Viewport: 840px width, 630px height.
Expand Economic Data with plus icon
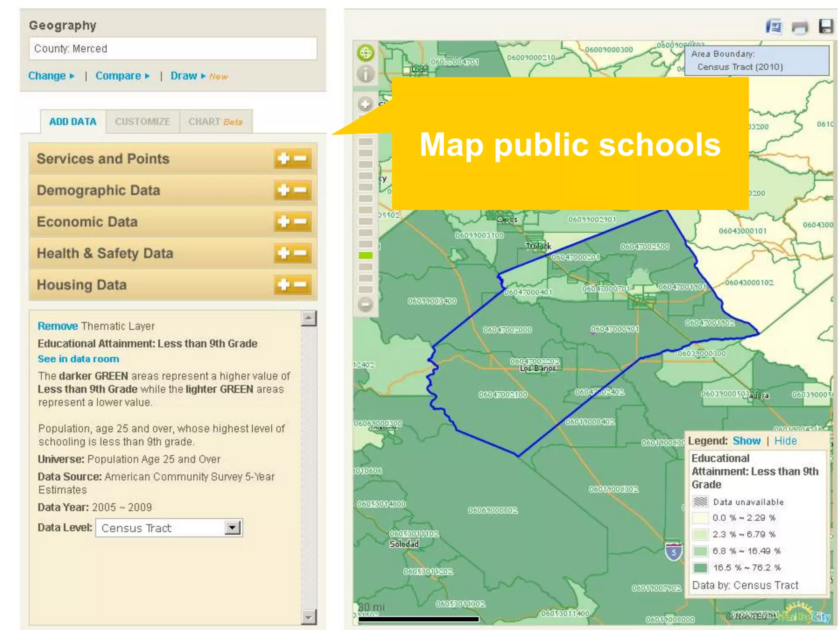pos(284,221)
